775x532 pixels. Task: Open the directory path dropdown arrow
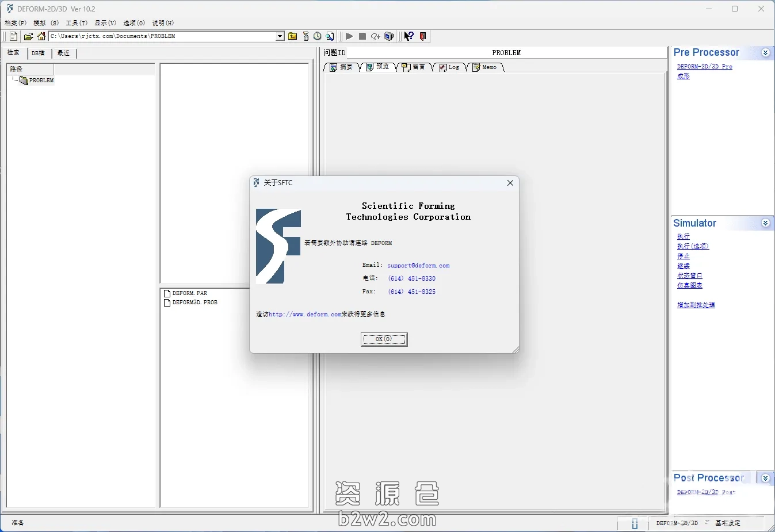(x=280, y=36)
